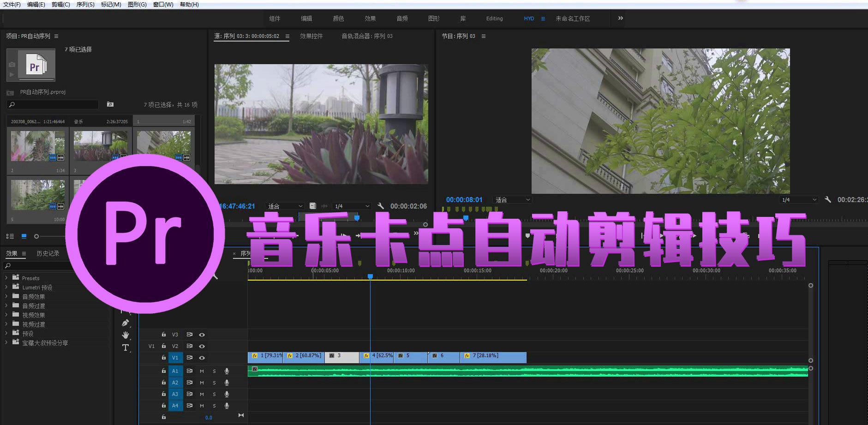Expand the Presets effects folder
The image size is (868, 425).
pos(6,278)
